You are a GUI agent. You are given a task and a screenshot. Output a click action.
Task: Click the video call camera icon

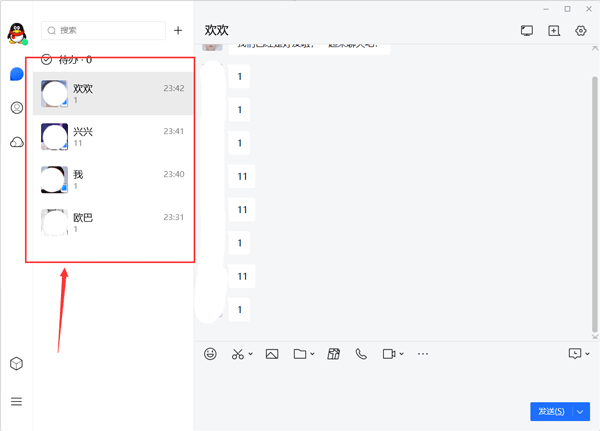tap(389, 354)
